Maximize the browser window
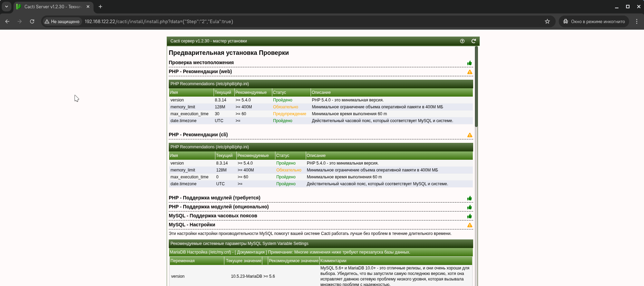Screen dimensions: 644x286 click(628, 7)
